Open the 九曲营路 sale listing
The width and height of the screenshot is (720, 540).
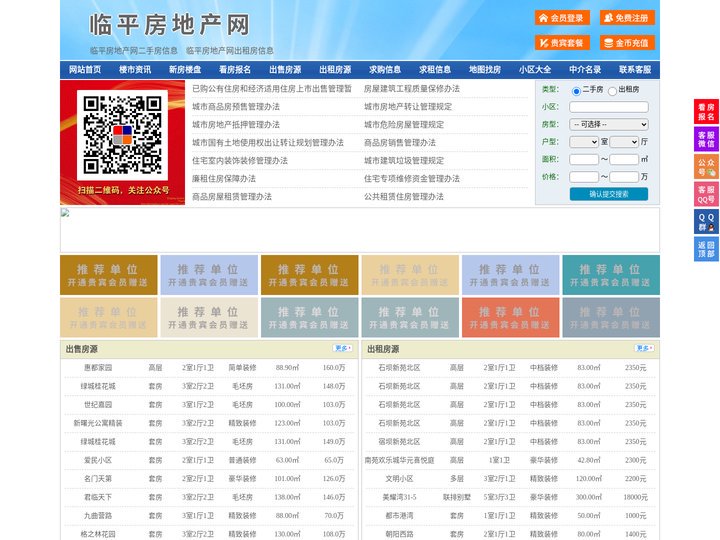click(x=98, y=516)
